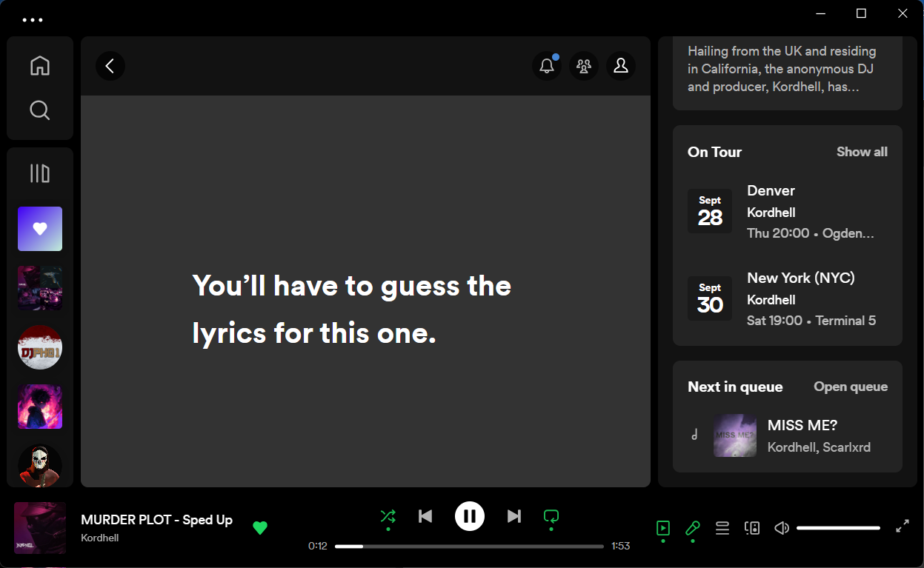Pause the current song

(469, 516)
